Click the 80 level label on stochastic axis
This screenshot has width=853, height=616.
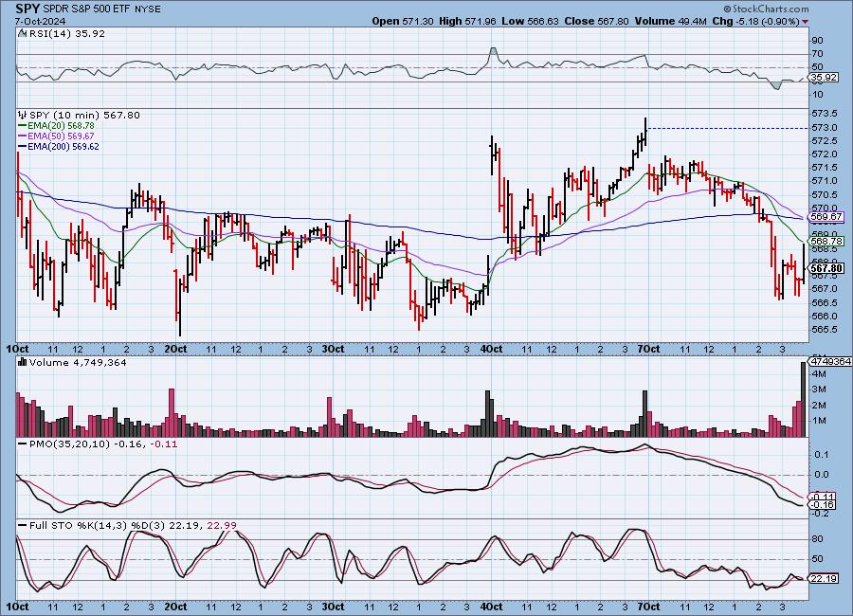pos(818,538)
